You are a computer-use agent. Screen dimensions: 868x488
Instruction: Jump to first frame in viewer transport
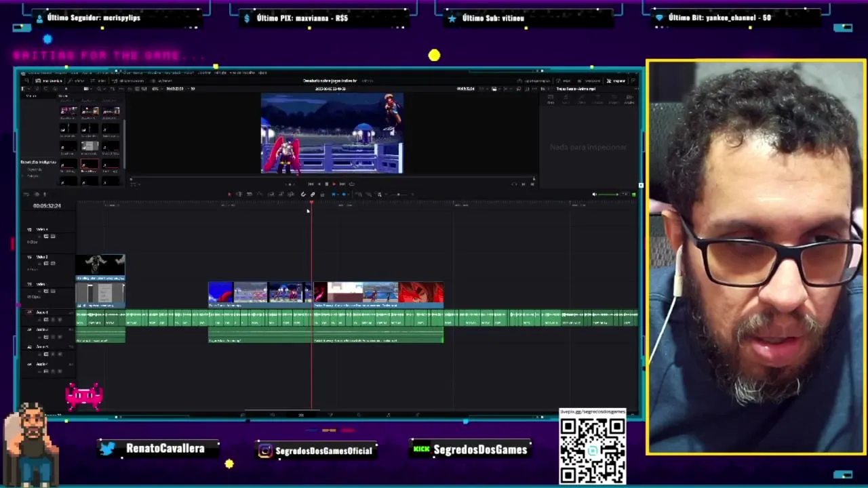(x=311, y=184)
